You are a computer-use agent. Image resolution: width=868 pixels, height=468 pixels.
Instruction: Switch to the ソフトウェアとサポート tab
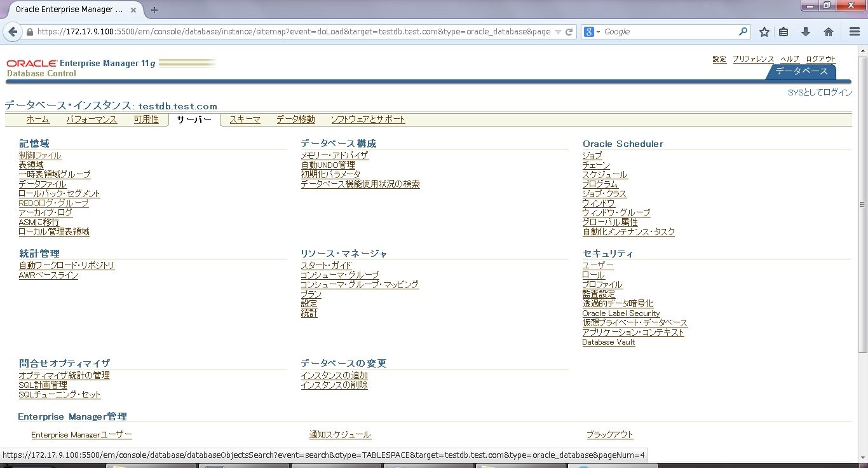point(368,120)
